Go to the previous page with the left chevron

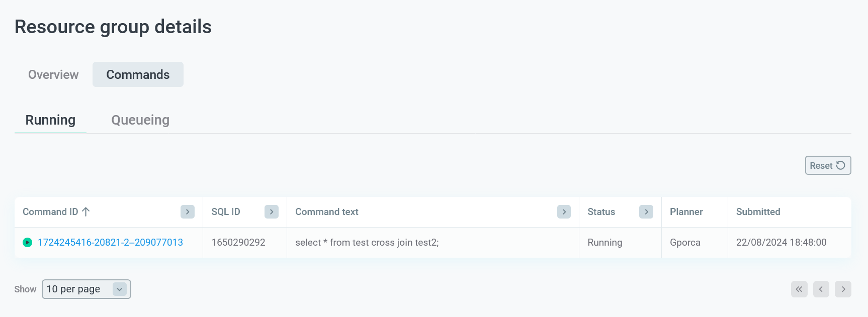[x=821, y=289]
